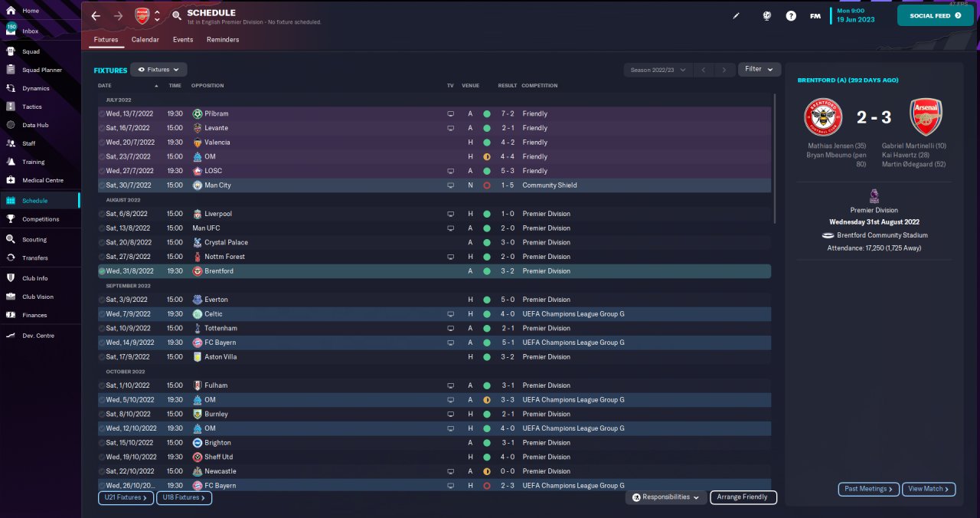Toggle the reminder circle for Everton row
This screenshot has width=980, height=518.
[102, 300]
